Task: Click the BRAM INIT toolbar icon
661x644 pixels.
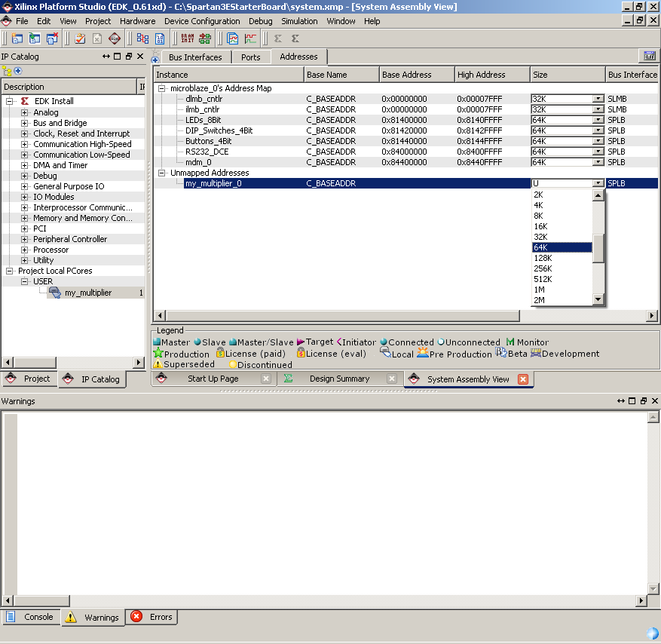Action: point(188,38)
